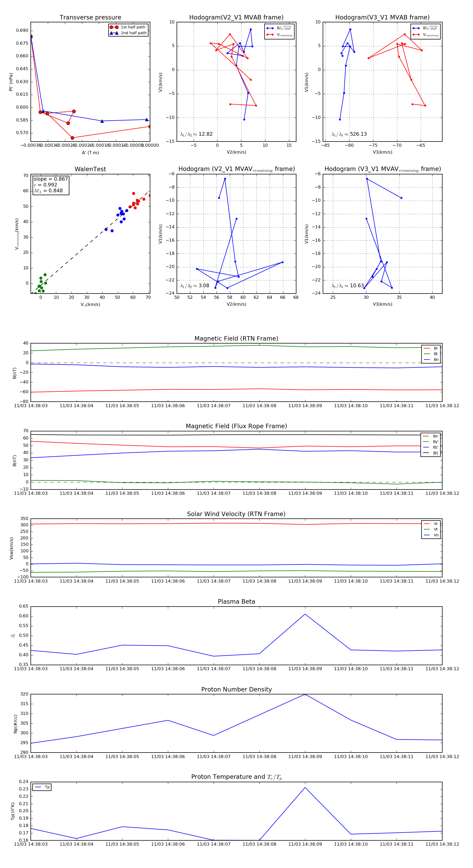
Task: Click the 'Hodogram(V2_V1 MVAB frame)' title
Action: coord(236,18)
